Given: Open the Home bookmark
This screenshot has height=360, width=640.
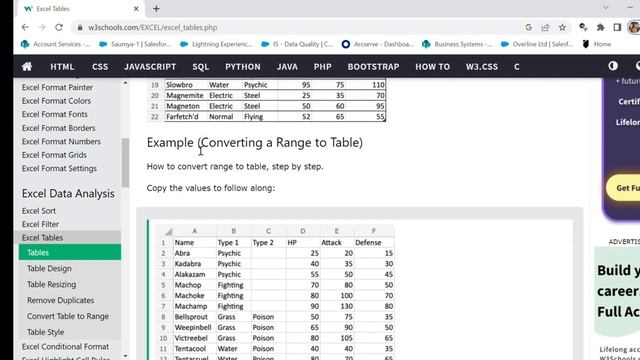Looking at the screenshot, I should click(597, 44).
